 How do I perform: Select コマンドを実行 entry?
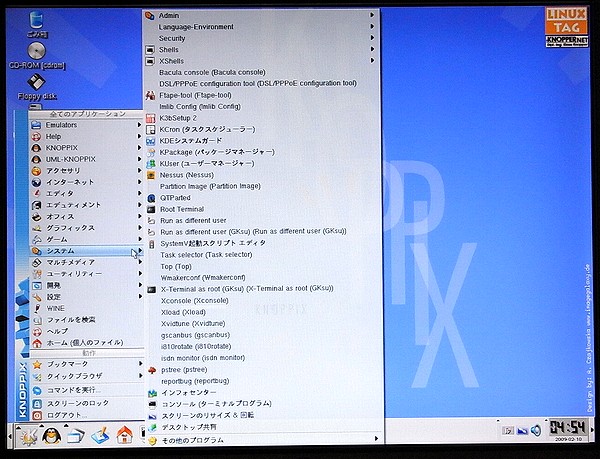(x=87, y=390)
